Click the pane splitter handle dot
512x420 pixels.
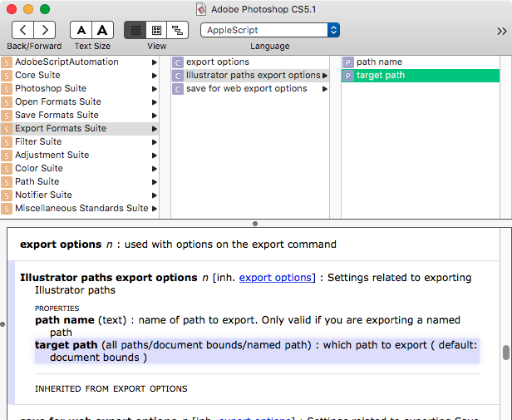point(255,224)
